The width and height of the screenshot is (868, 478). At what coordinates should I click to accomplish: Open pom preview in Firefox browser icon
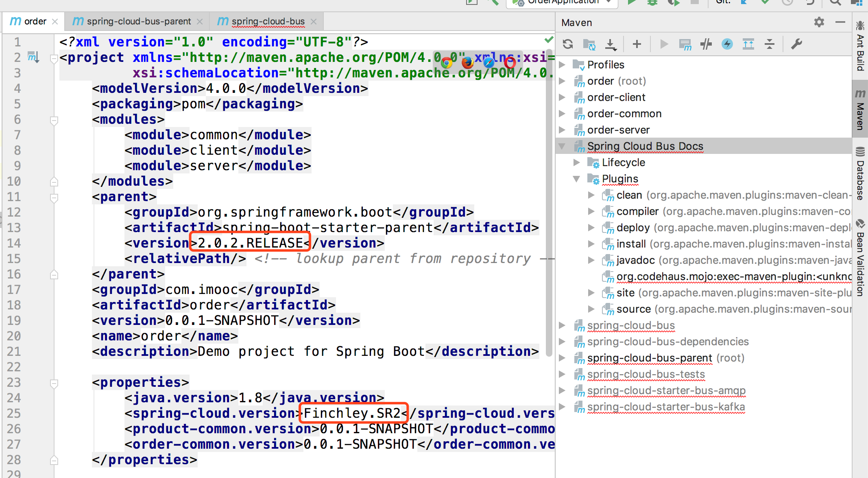(x=468, y=63)
